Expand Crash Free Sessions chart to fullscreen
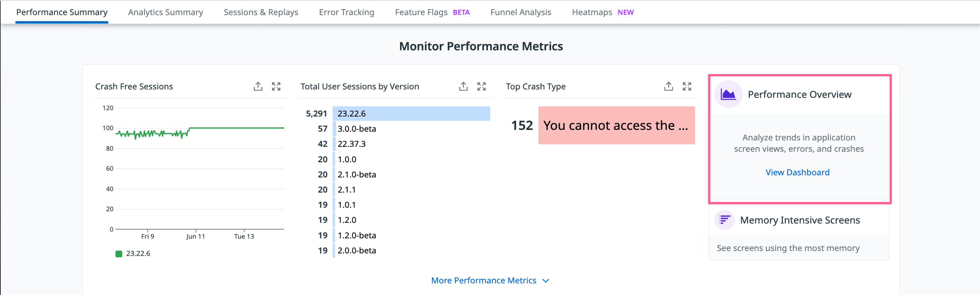Image resolution: width=980 pixels, height=295 pixels. coord(276,86)
